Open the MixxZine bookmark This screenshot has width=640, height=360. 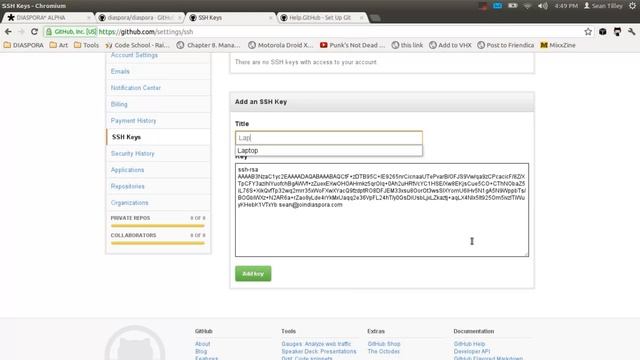pos(558,45)
